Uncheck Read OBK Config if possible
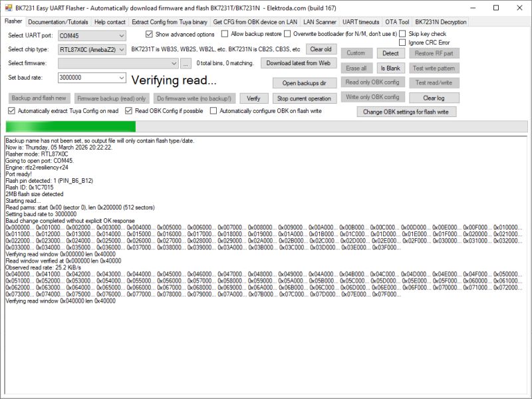Viewport: 532px width, 399px height. pyautogui.click(x=129, y=110)
